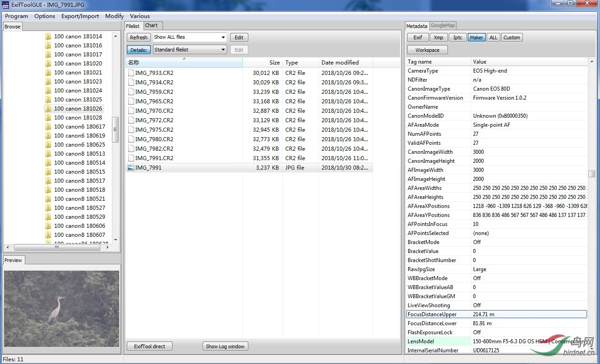Toggle the Exif metadata filter button
Image resolution: width=600 pixels, height=364 pixels.
pos(418,37)
